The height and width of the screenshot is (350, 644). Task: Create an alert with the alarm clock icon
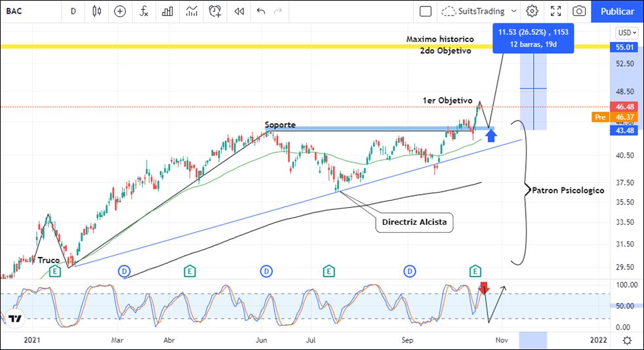[215, 11]
